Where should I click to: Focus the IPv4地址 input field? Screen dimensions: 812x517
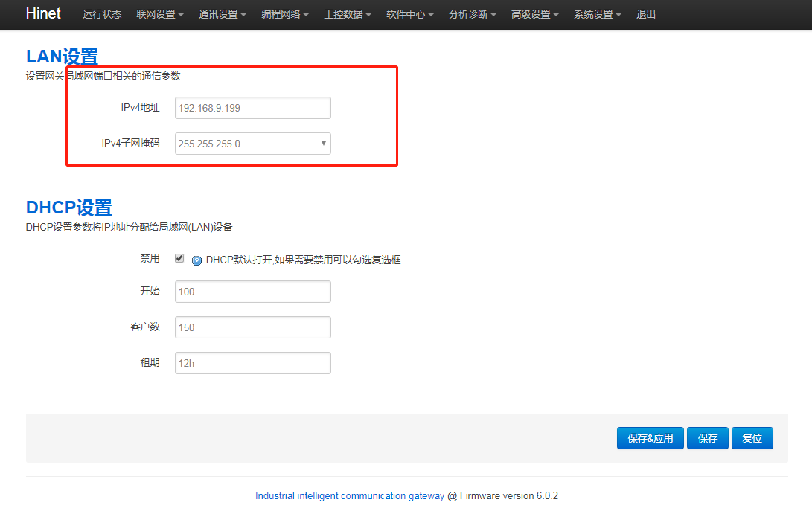click(x=252, y=108)
